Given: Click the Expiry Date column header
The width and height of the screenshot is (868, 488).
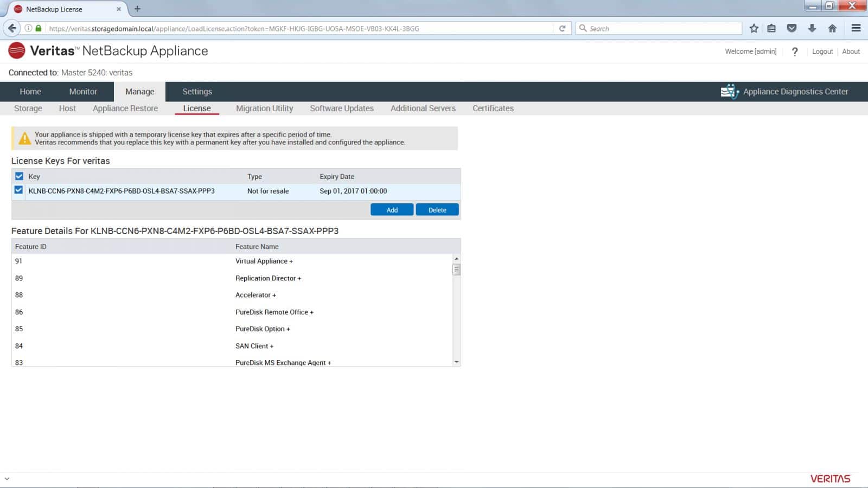Looking at the screenshot, I should [337, 177].
